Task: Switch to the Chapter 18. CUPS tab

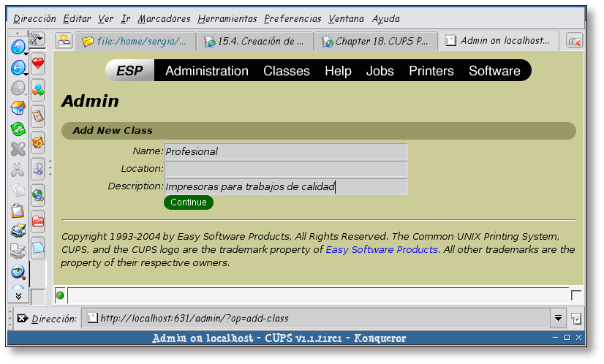Action: coord(376,42)
